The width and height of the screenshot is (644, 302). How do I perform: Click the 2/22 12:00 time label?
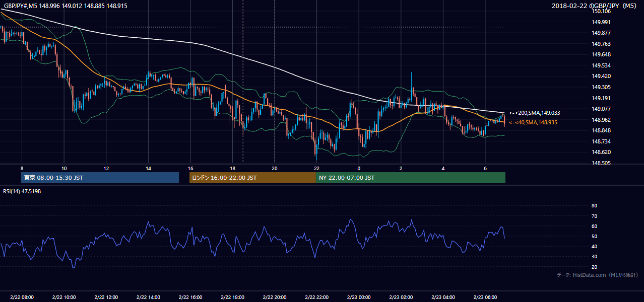(x=106, y=297)
